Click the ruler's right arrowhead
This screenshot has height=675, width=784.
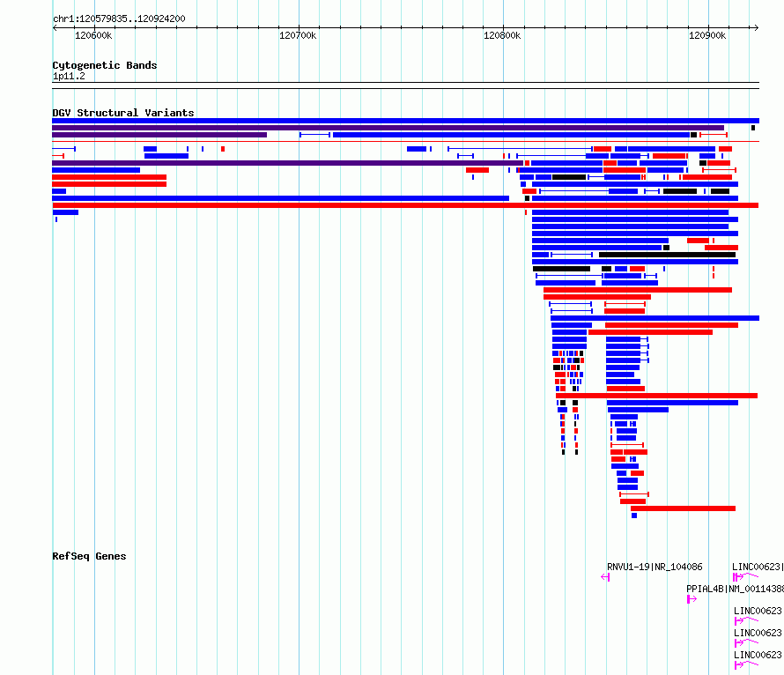[x=757, y=27]
